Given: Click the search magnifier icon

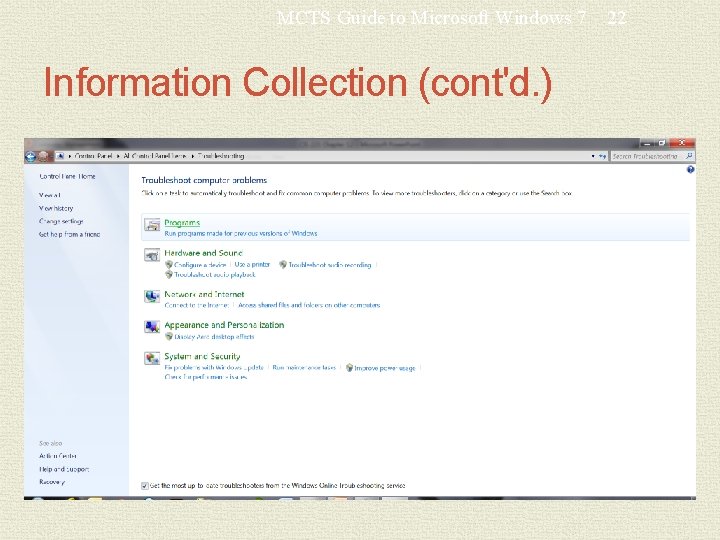Looking at the screenshot, I should coord(689,156).
